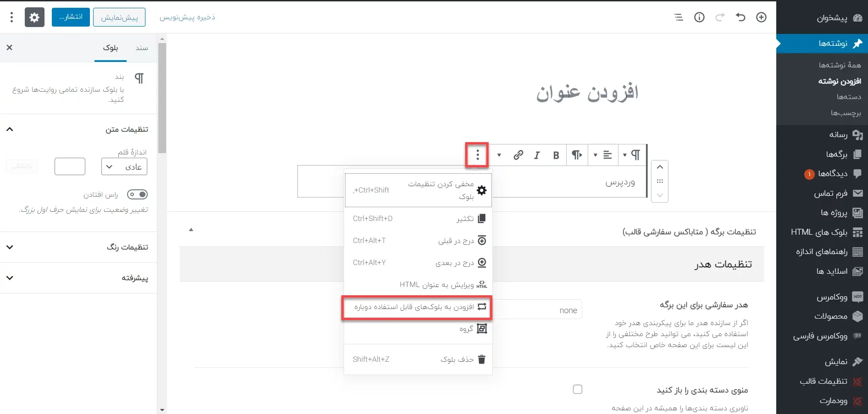Image resolution: width=868 pixels, height=414 pixels.
Task: Change block type paragraph icon
Action: (631, 155)
